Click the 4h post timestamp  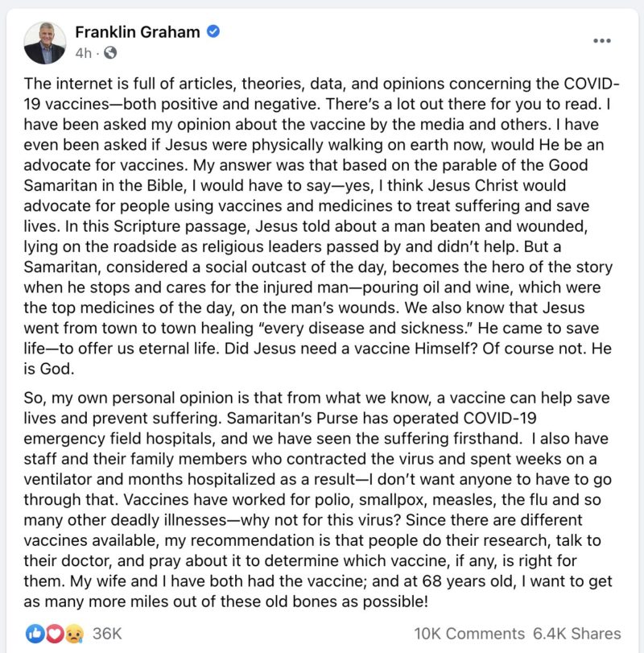click(x=83, y=53)
